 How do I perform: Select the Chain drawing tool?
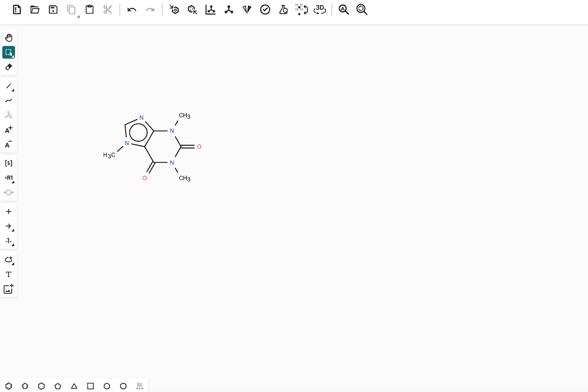click(x=8, y=100)
